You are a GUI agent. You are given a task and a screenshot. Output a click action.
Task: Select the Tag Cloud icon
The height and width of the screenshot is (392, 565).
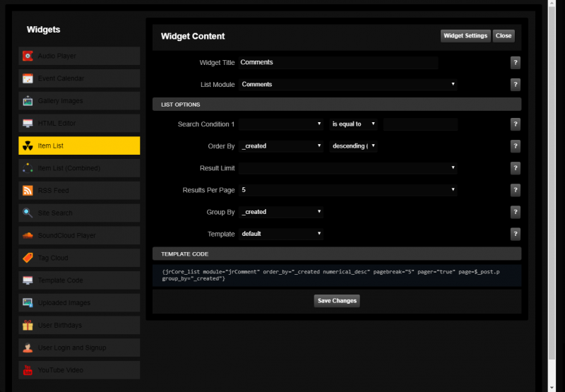click(28, 258)
